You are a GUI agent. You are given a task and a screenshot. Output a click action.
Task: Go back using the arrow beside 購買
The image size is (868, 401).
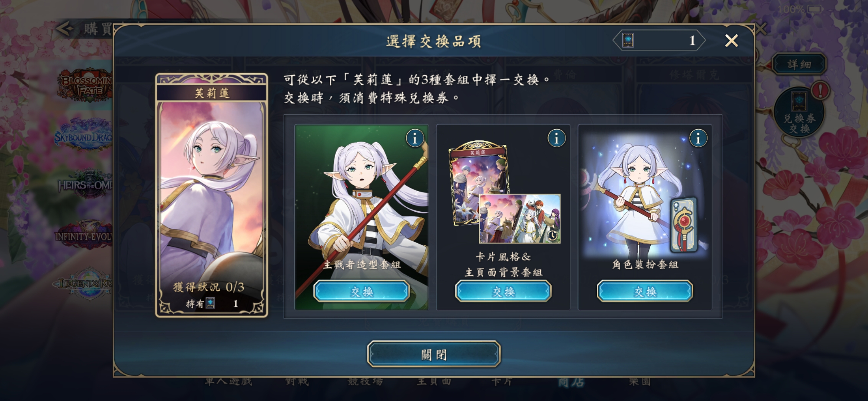[66, 29]
